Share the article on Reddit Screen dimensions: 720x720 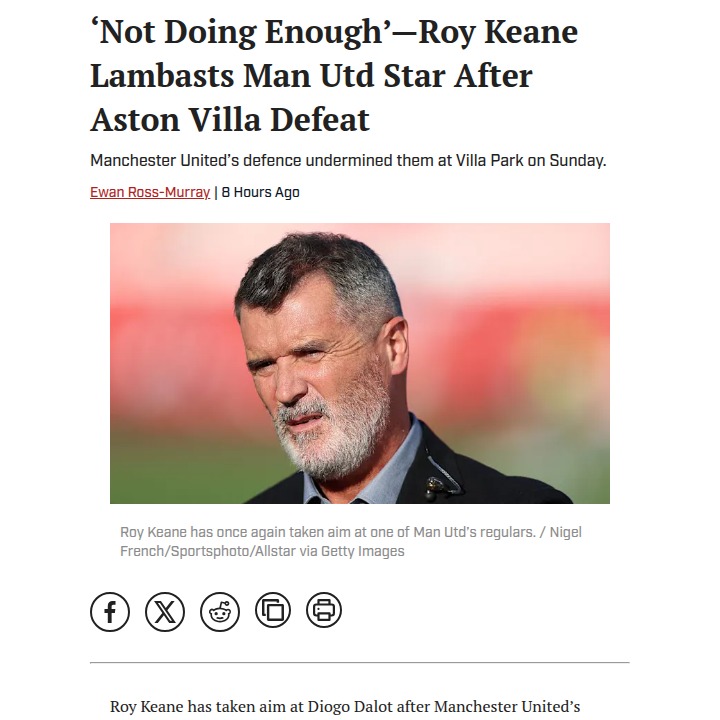(x=220, y=611)
